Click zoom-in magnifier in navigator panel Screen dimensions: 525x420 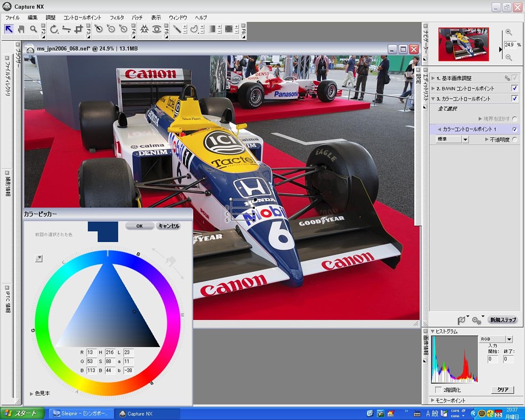pos(509,32)
